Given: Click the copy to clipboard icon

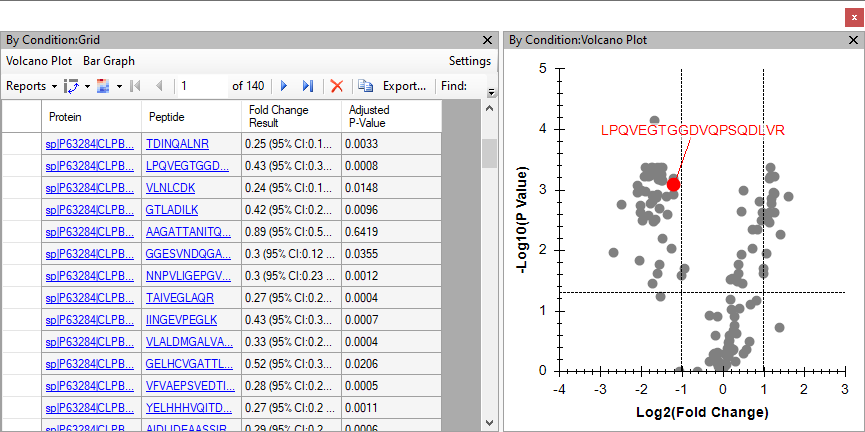Looking at the screenshot, I should pyautogui.click(x=365, y=86).
